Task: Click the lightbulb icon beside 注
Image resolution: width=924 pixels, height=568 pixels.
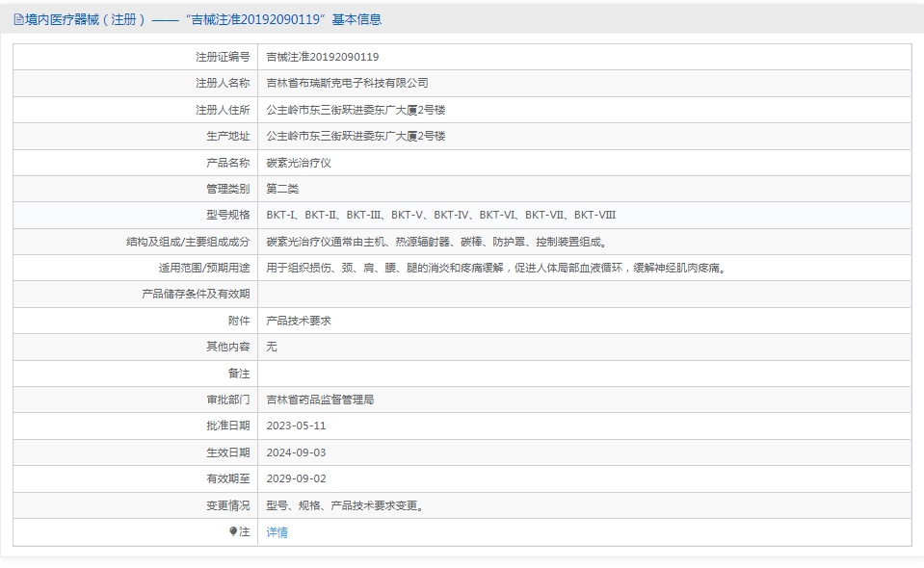Action: click(x=233, y=531)
